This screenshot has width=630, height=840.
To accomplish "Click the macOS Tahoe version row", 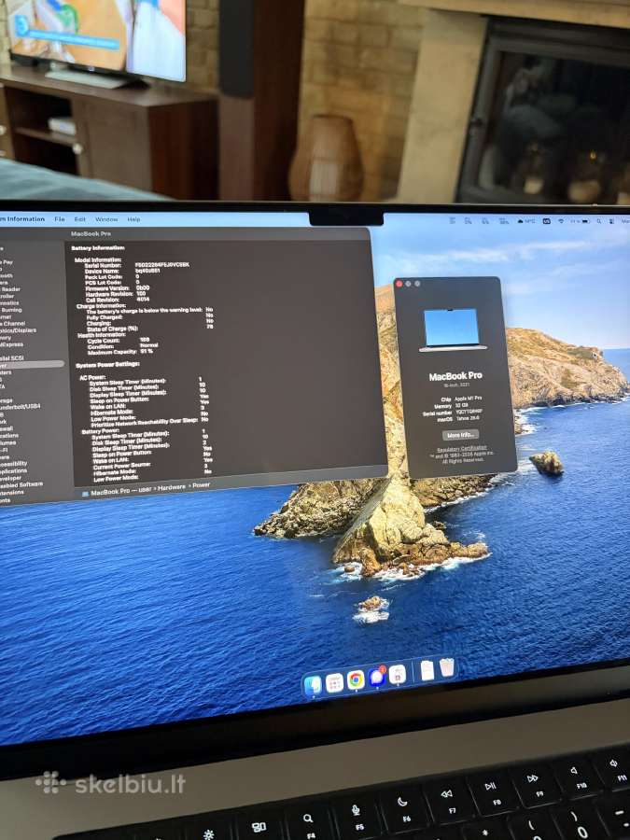I will (x=459, y=419).
